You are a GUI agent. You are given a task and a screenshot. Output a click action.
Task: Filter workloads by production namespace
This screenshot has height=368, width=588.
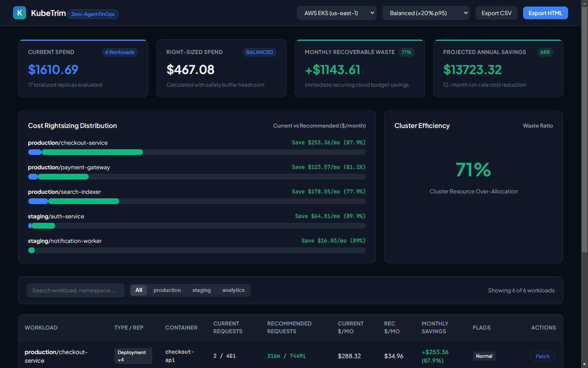point(167,290)
